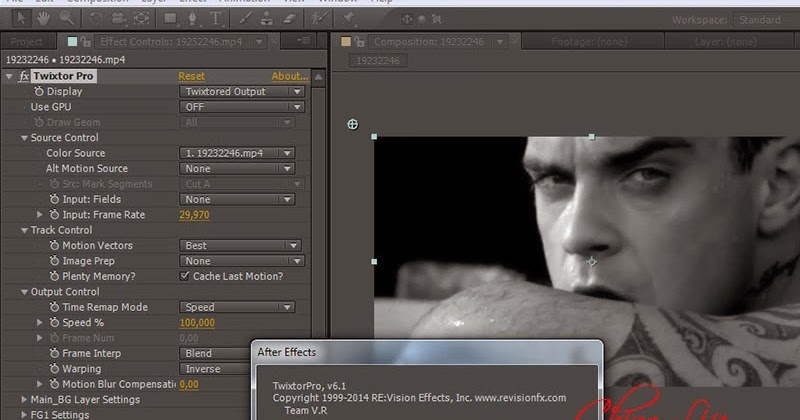Image resolution: width=800 pixels, height=420 pixels.
Task: Click the Input: Frame Rate value 29,970
Action: point(194,215)
